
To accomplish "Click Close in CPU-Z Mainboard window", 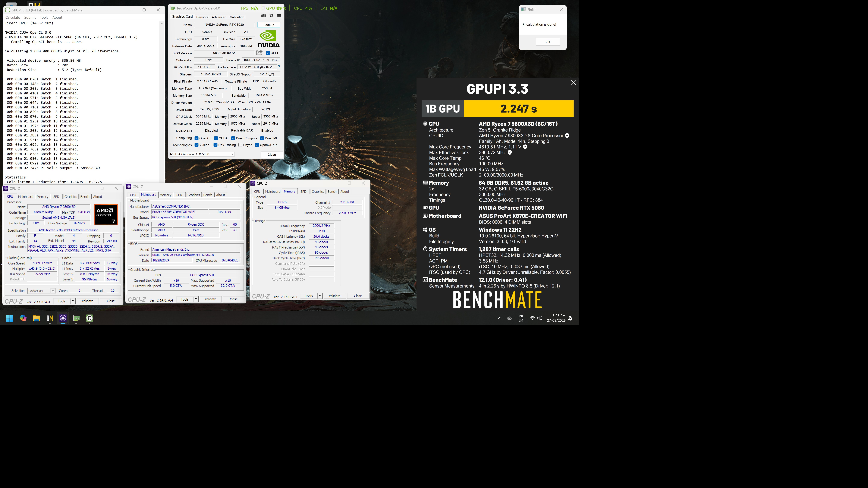I will [234, 299].
